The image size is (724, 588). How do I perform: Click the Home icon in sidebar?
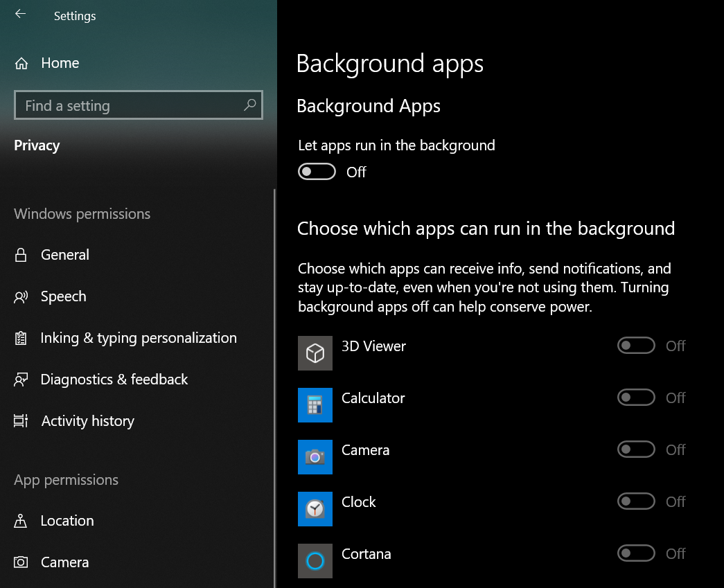(21, 64)
